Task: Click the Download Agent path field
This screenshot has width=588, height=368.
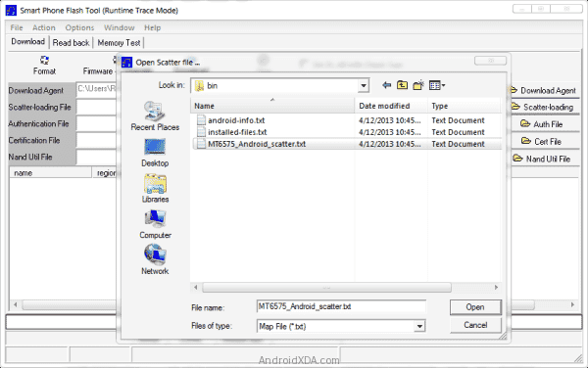Action: (96, 89)
